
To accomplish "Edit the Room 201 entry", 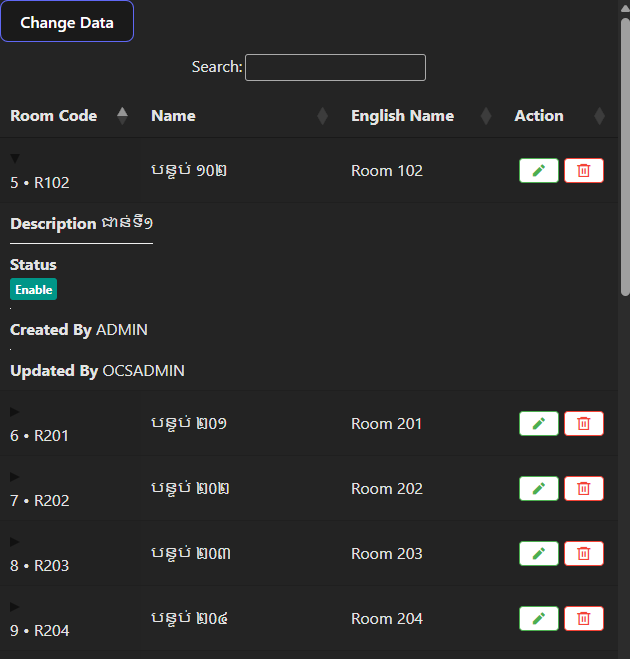I will [x=538, y=424].
